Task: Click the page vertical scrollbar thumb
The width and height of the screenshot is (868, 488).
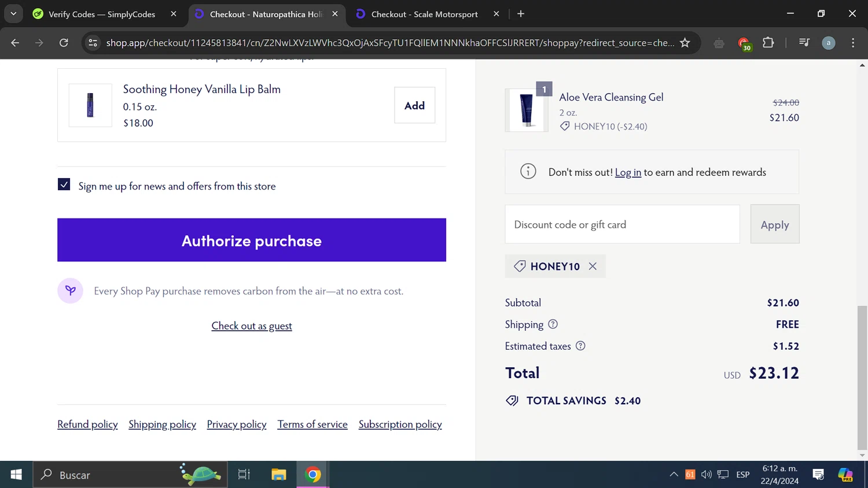Action: (x=862, y=378)
